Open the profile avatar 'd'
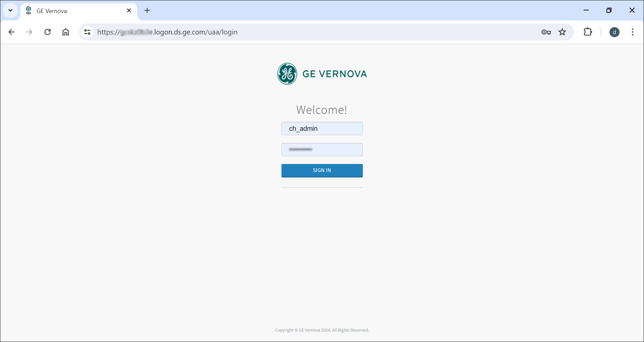The width and height of the screenshot is (644, 342). point(615,32)
